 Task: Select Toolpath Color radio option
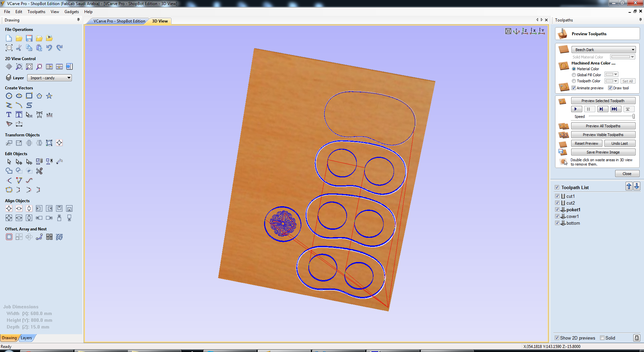point(574,81)
